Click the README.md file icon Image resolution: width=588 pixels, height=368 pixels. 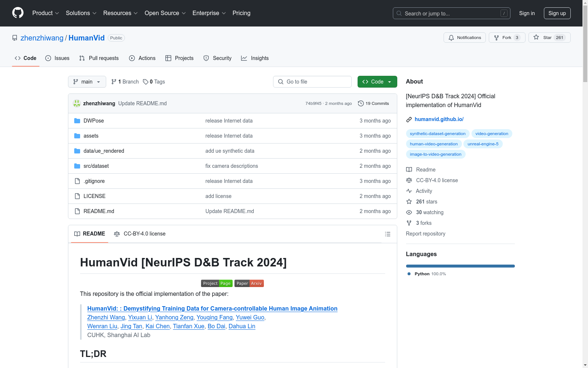(77, 211)
